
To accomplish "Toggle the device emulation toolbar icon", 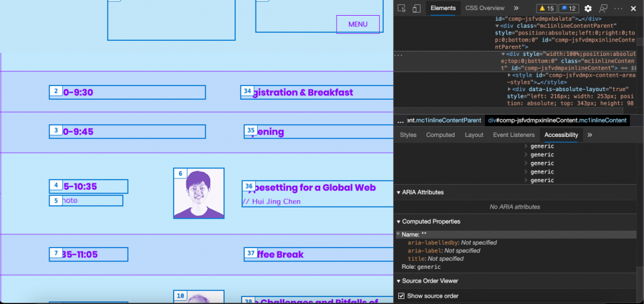I will [416, 9].
